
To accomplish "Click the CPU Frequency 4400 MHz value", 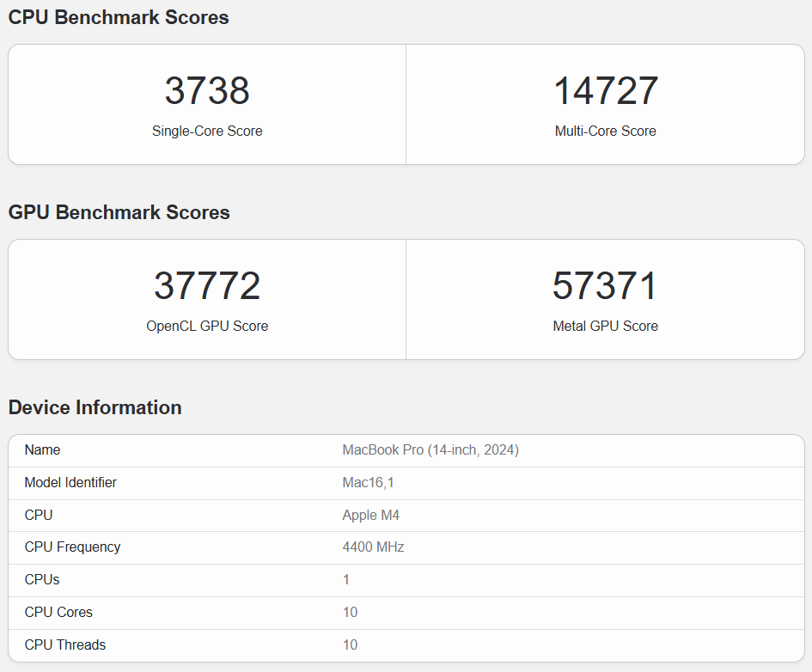I will tap(372, 547).
